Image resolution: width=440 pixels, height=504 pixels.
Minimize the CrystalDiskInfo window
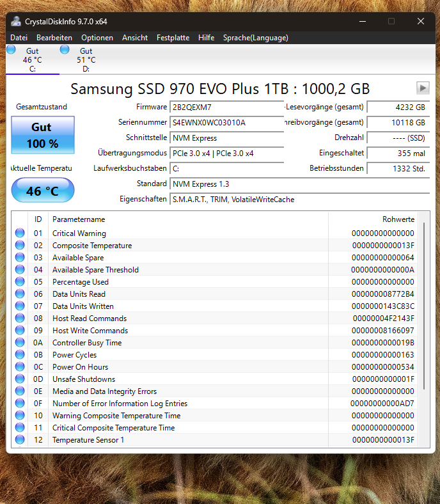point(363,21)
